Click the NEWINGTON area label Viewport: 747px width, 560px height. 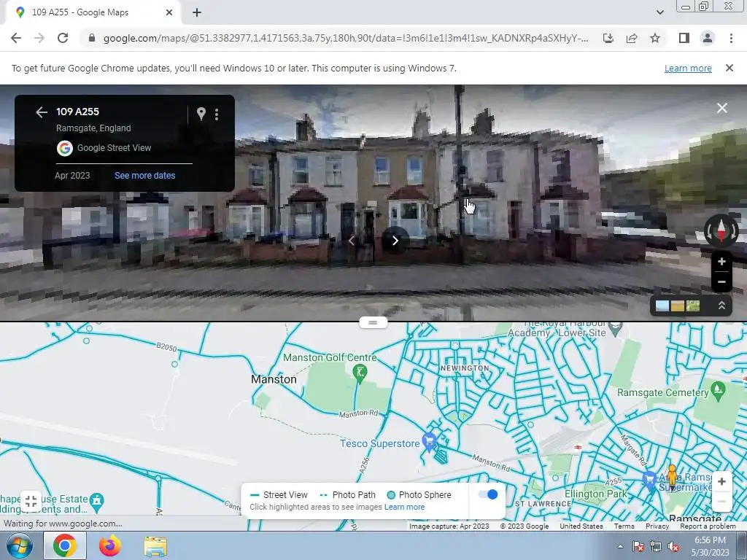coord(465,368)
